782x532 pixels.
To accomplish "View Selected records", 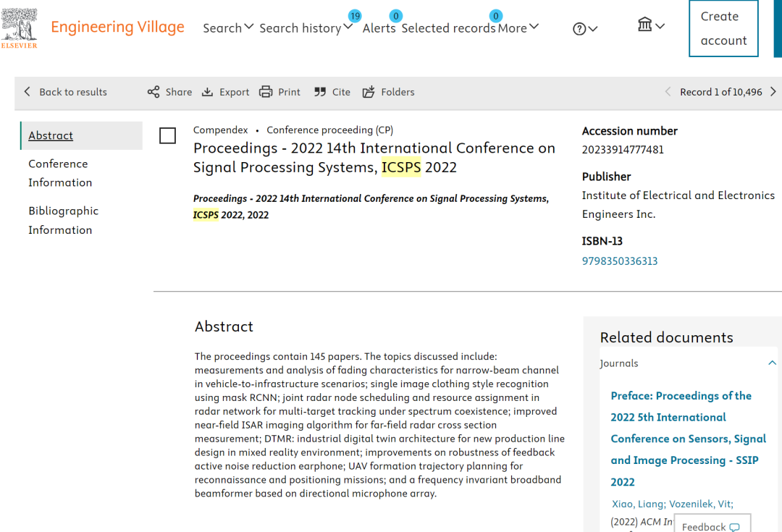I will tap(448, 28).
